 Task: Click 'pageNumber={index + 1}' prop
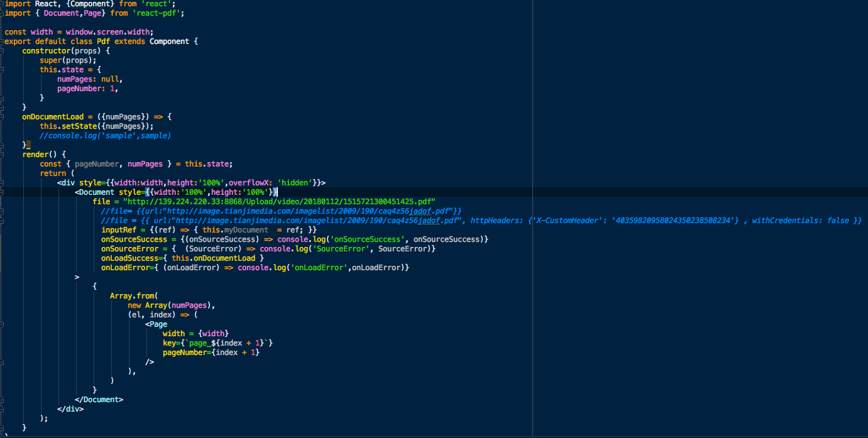pos(211,353)
